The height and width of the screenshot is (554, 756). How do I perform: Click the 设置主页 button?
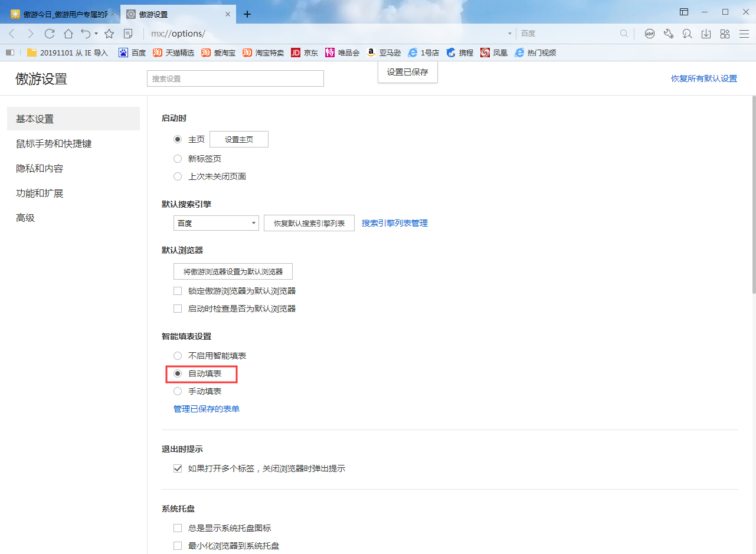[238, 139]
